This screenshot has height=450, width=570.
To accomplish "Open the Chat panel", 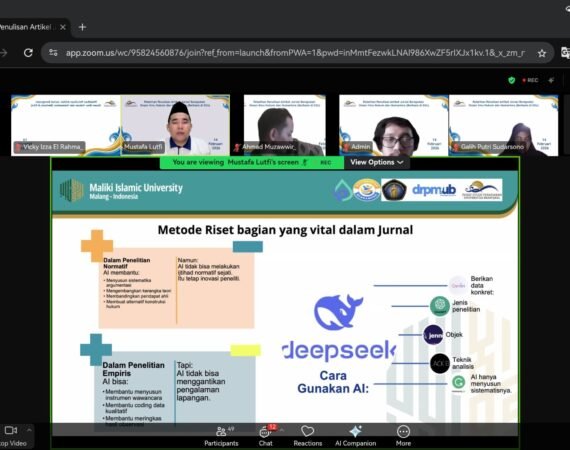I will 266,436.
